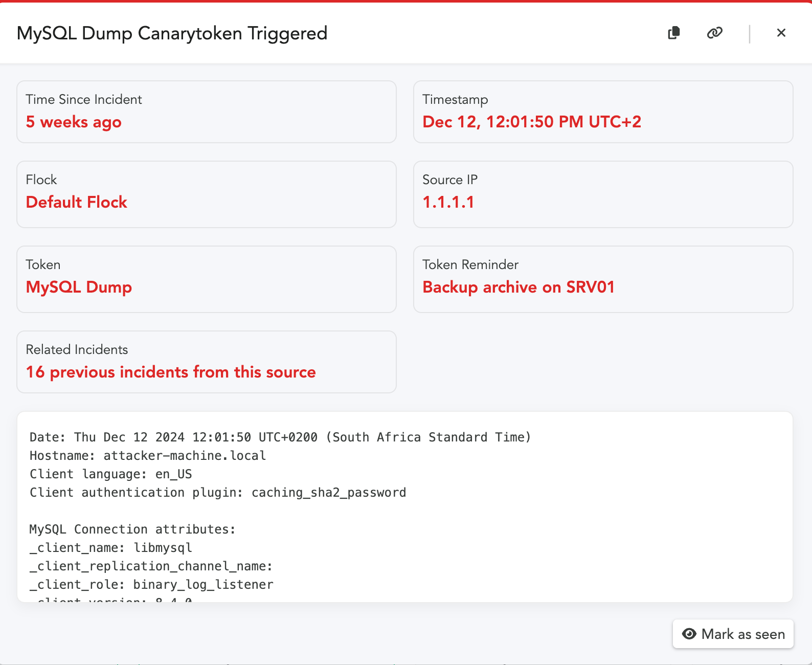Copy the incident link with the chain icon
812x665 pixels.
tap(714, 33)
